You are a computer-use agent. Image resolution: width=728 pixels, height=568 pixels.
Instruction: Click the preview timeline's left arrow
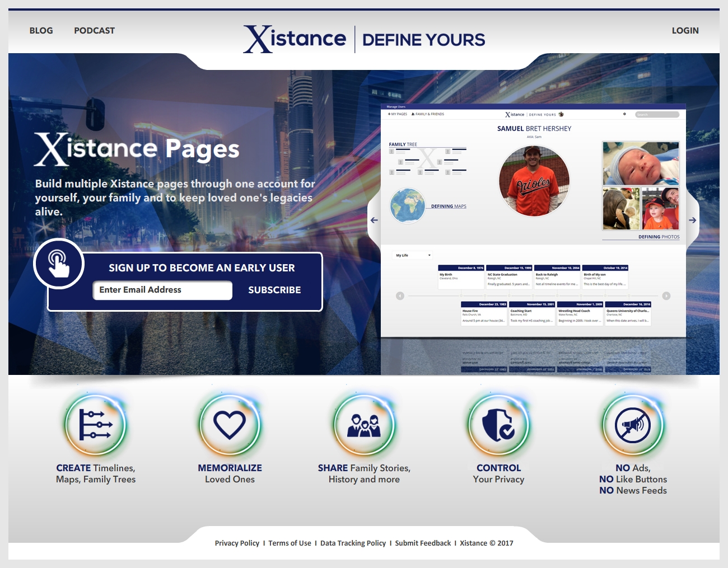[400, 296]
